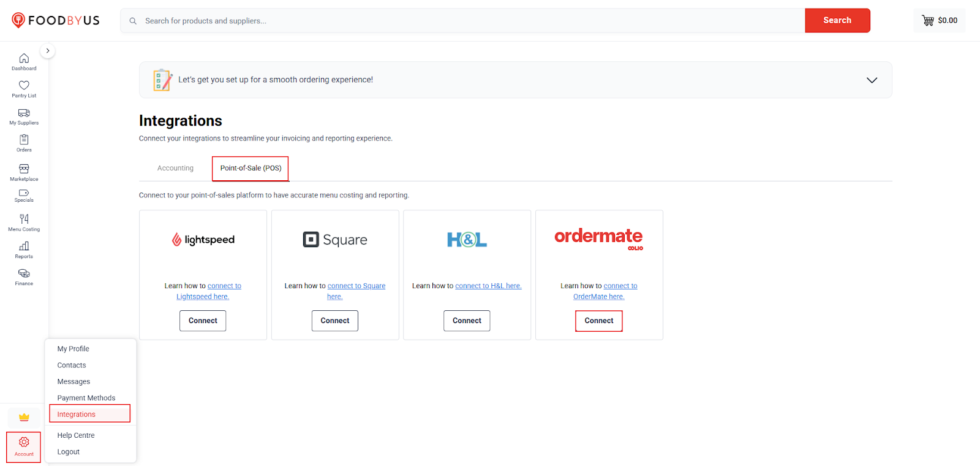Click the red Search button
Image resolution: width=980 pixels, height=466 pixels.
[837, 20]
